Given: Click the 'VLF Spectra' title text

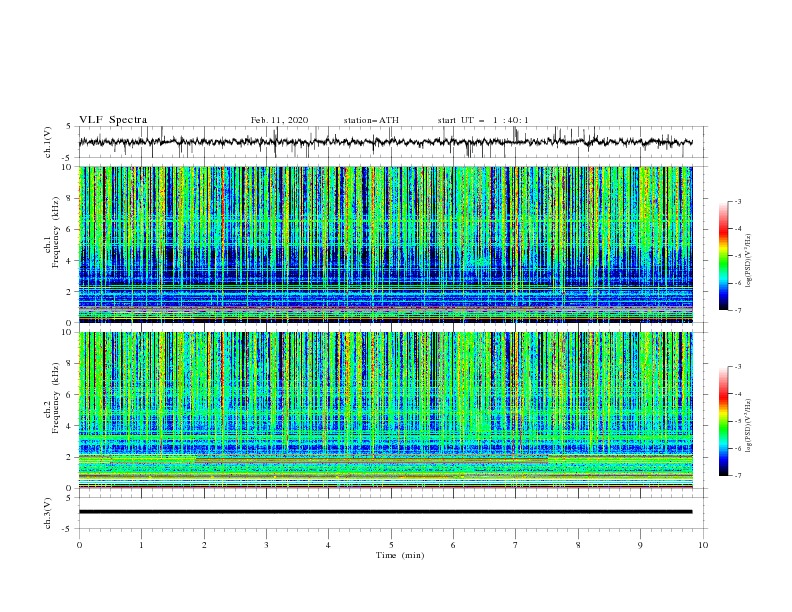Looking at the screenshot, I should (x=113, y=120).
